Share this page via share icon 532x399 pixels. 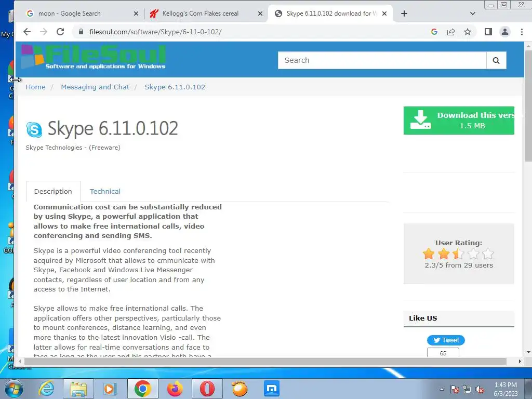[451, 32]
